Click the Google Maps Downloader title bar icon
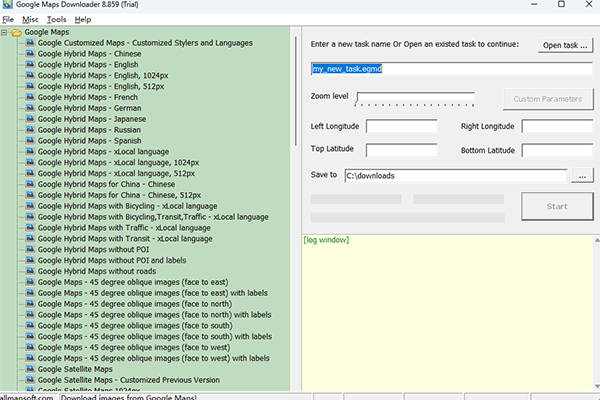Image resolution: width=600 pixels, height=400 pixels. (7, 4)
